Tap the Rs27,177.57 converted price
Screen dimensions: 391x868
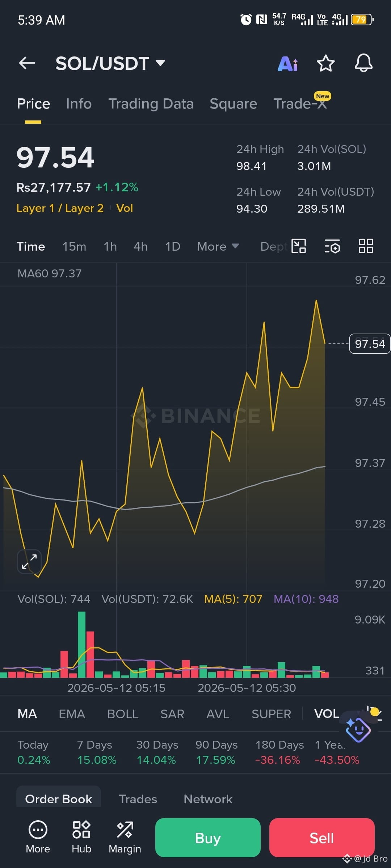pos(54,187)
